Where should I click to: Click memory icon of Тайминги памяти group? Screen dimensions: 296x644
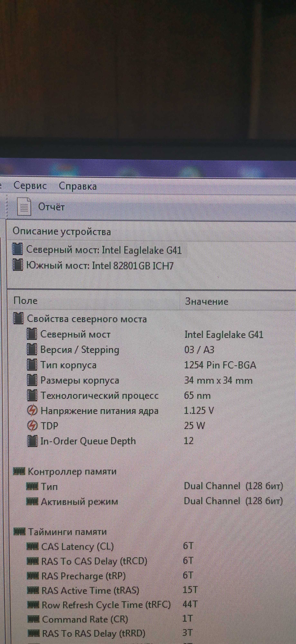click(x=19, y=531)
